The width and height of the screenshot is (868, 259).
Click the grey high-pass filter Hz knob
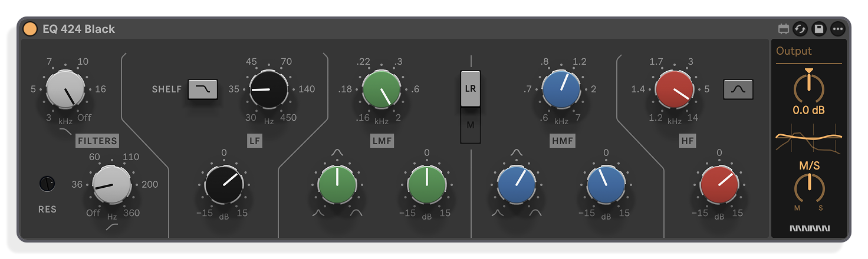112,184
